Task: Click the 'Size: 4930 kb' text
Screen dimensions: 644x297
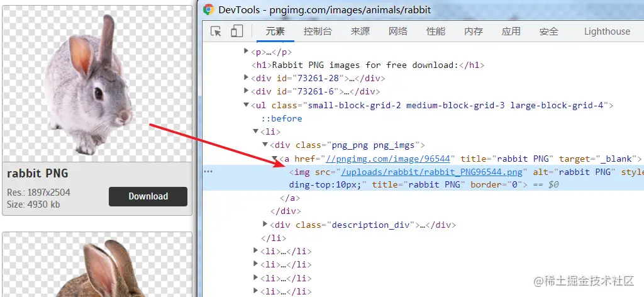Action: point(33,204)
